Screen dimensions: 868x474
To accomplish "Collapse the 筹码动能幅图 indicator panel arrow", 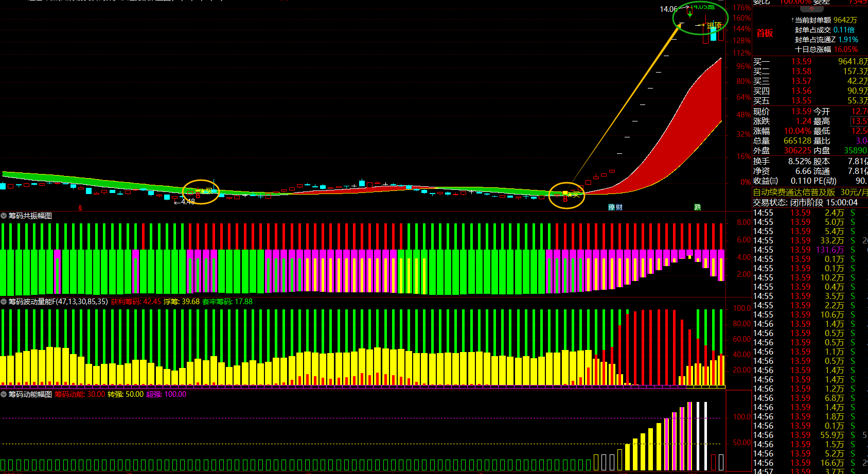I will coord(4,394).
